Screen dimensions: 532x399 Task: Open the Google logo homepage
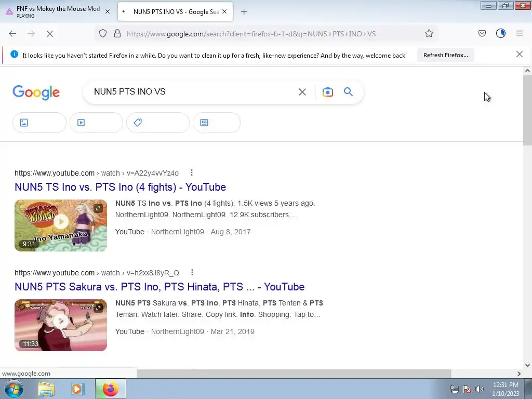[x=36, y=92]
